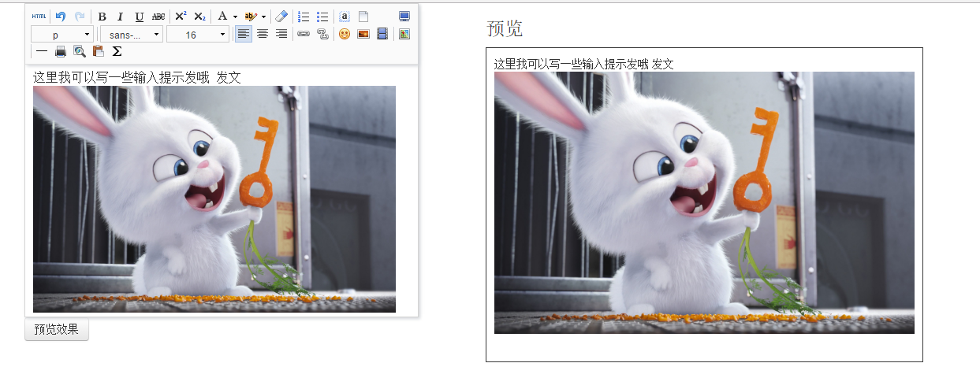
Task: Insert a hyperlink
Action: click(304, 34)
